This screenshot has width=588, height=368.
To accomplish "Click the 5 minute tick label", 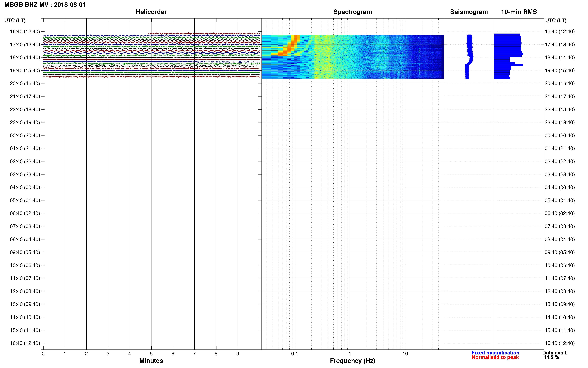I will 151,354.
